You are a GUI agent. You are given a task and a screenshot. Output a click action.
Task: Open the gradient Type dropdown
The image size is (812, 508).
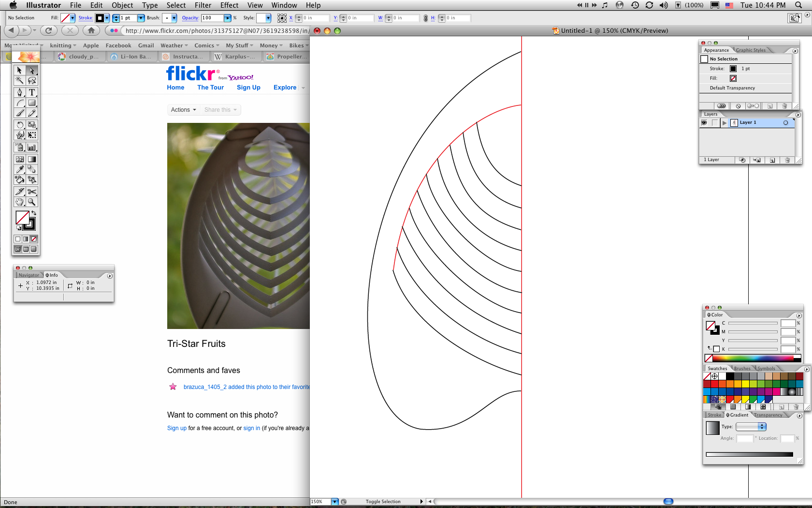pyautogui.click(x=751, y=427)
